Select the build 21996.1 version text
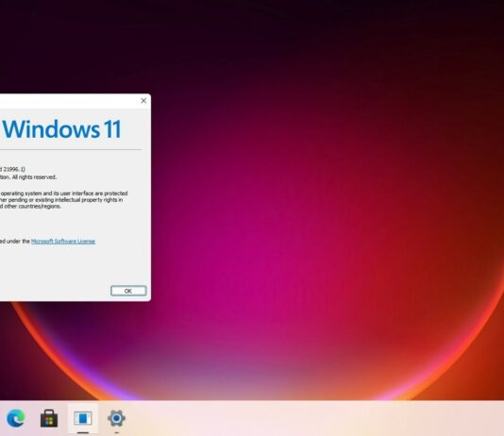504x436 pixels. [12, 169]
